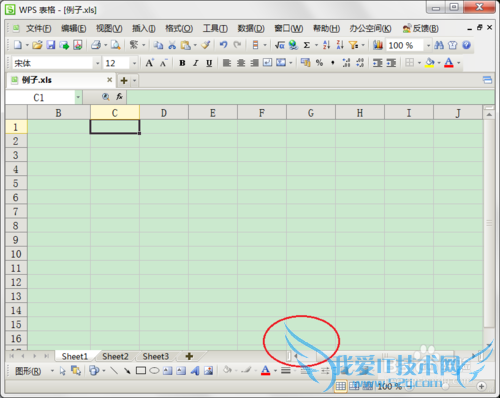Toggle left text alignment
The width and height of the screenshot is (500, 398).
tap(227, 63)
